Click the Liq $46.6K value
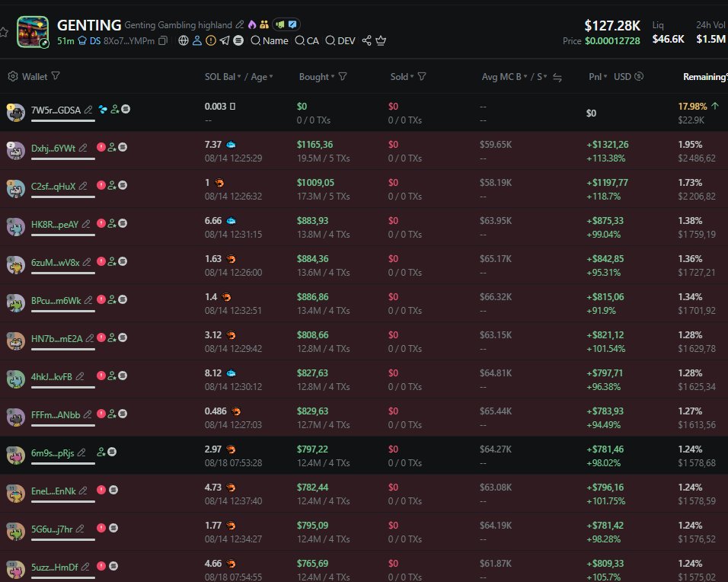The image size is (728, 582). tap(668, 39)
